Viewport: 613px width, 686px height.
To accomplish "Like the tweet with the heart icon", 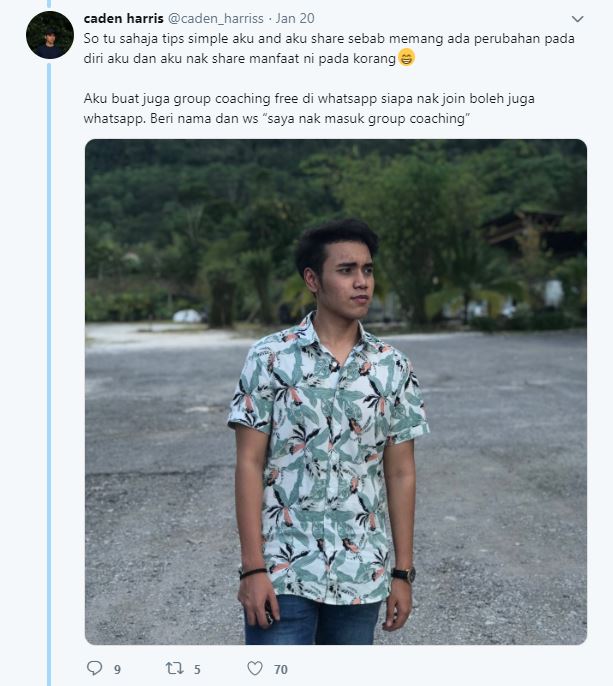I will (x=255, y=668).
